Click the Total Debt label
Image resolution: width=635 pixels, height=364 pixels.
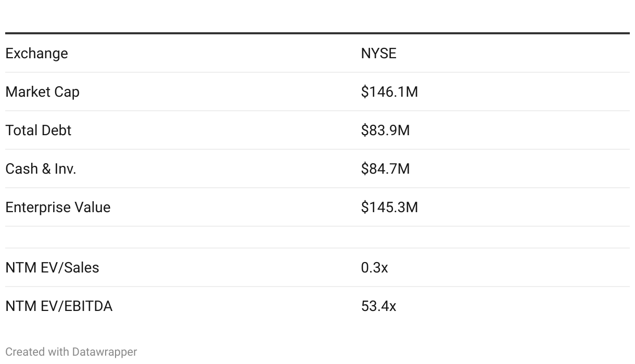click(x=38, y=131)
